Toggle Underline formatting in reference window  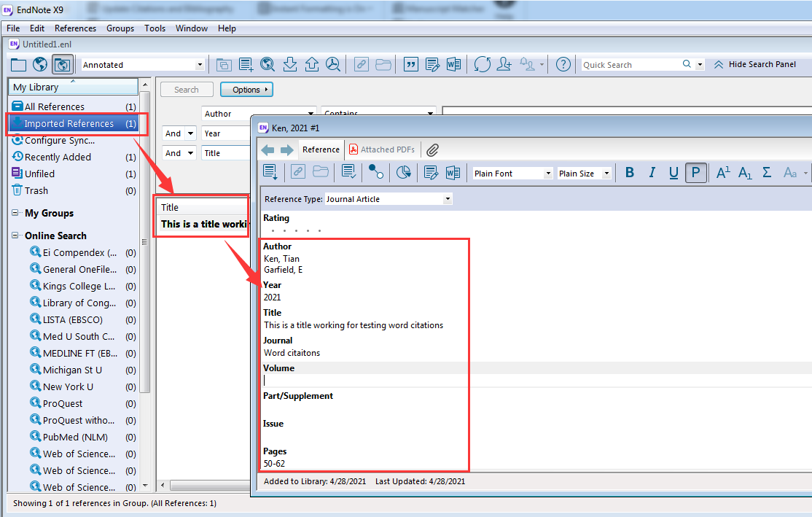pyautogui.click(x=674, y=173)
